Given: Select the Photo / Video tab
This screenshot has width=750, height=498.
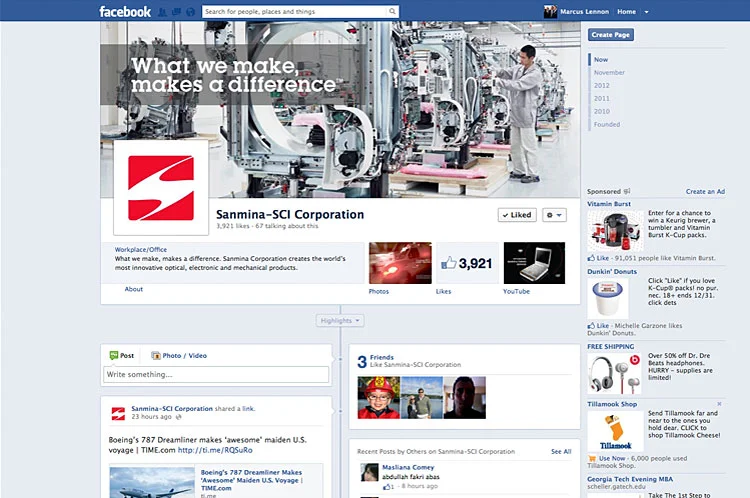Looking at the screenshot, I should pos(179,355).
